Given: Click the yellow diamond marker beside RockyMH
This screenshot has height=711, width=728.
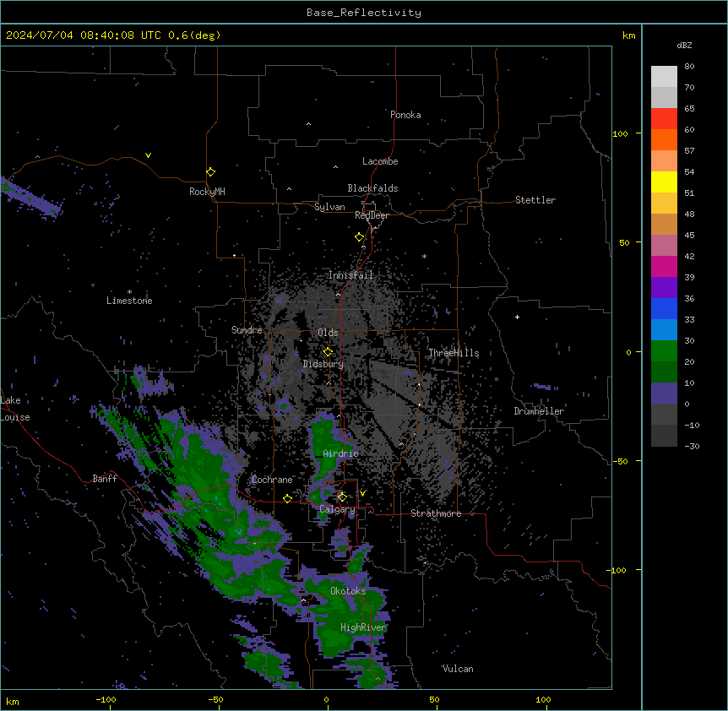Looking at the screenshot, I should [211, 172].
